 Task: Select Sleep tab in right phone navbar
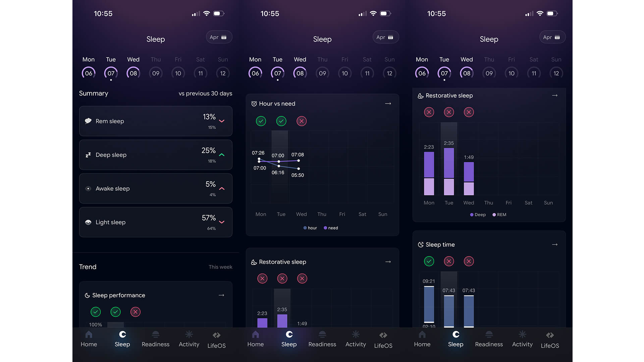pos(455,339)
